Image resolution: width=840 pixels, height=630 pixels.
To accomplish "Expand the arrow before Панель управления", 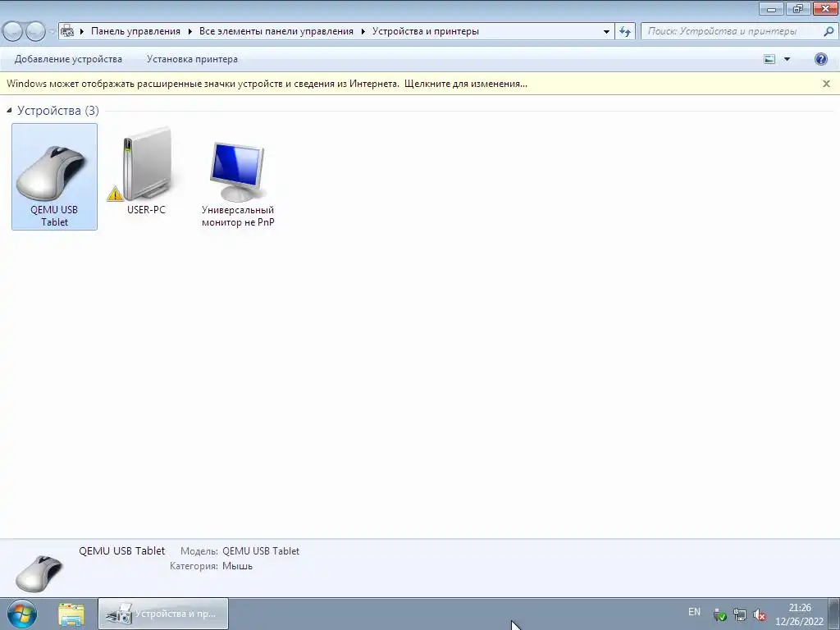I will tap(82, 31).
